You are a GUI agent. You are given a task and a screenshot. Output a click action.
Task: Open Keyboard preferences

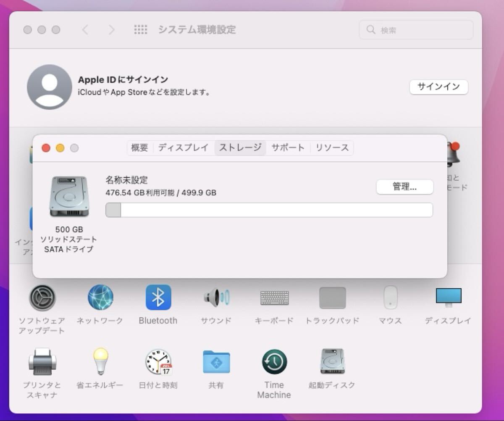coord(274,298)
